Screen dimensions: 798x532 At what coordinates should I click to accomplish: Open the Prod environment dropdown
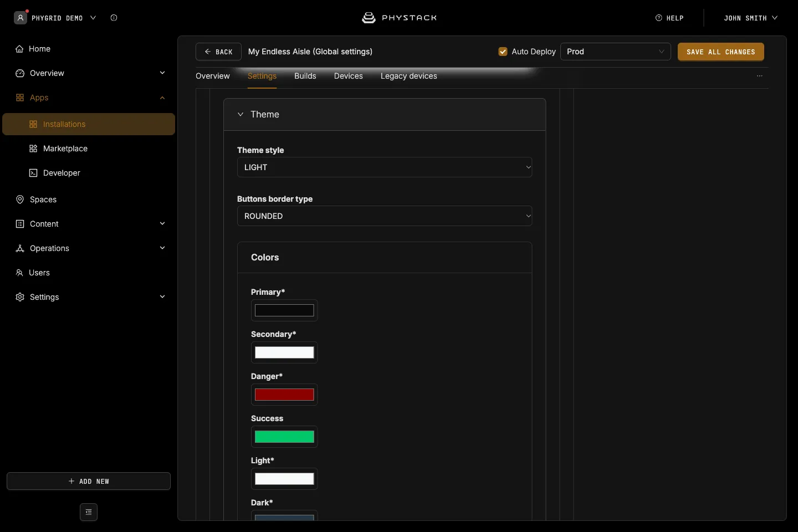click(616, 52)
